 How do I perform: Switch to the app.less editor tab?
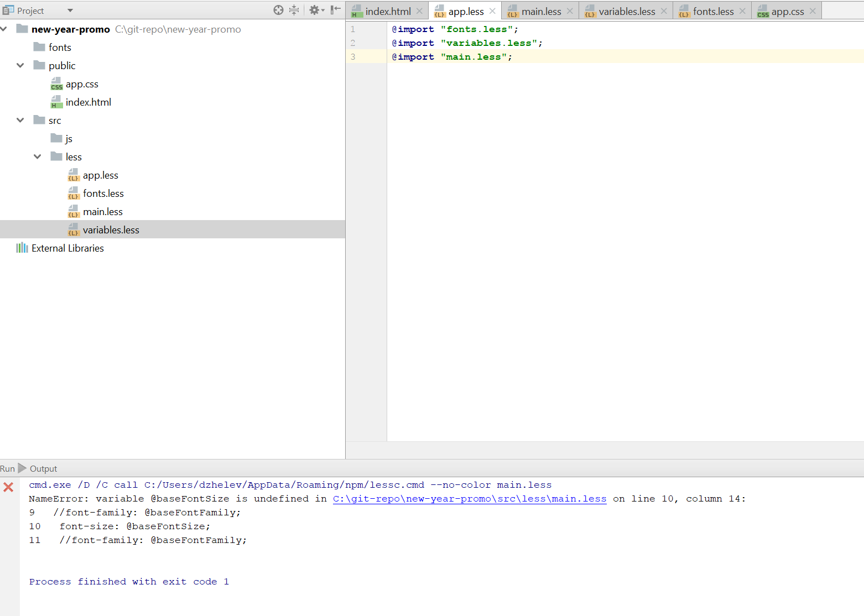(466, 11)
